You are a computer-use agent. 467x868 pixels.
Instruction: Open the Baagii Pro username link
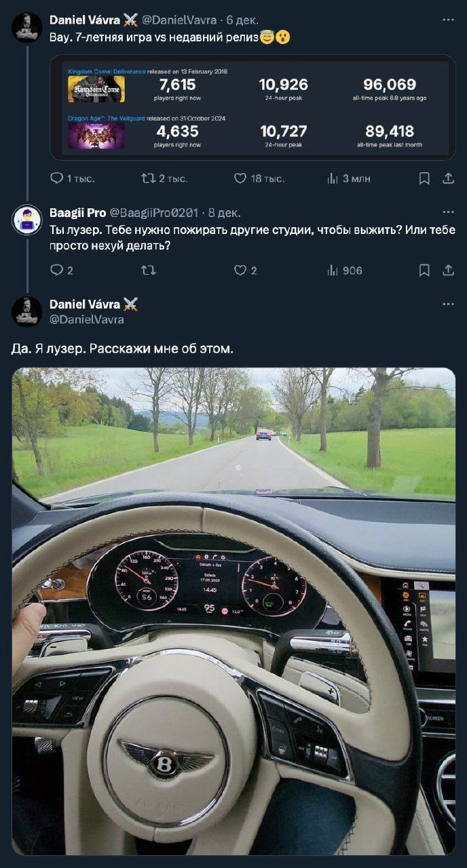click(x=77, y=212)
